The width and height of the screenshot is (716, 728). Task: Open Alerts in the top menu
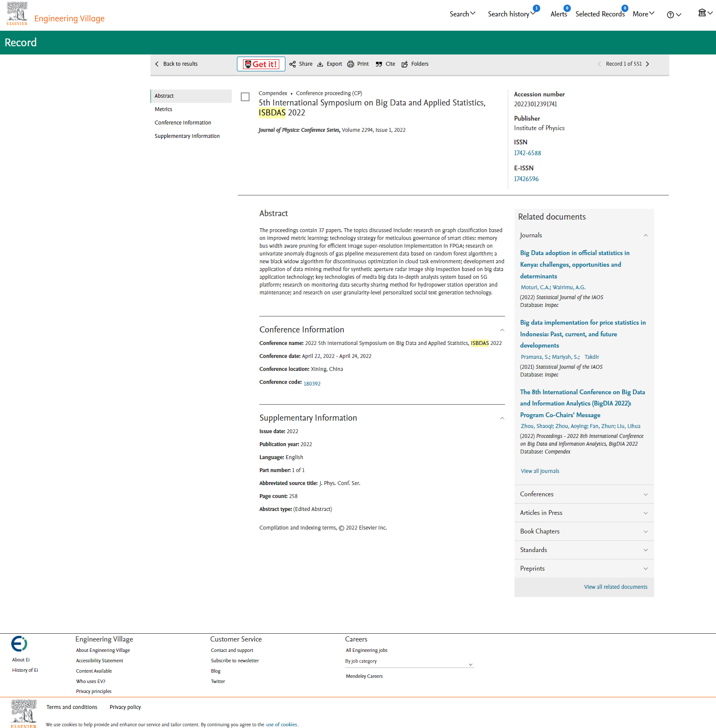558,14
